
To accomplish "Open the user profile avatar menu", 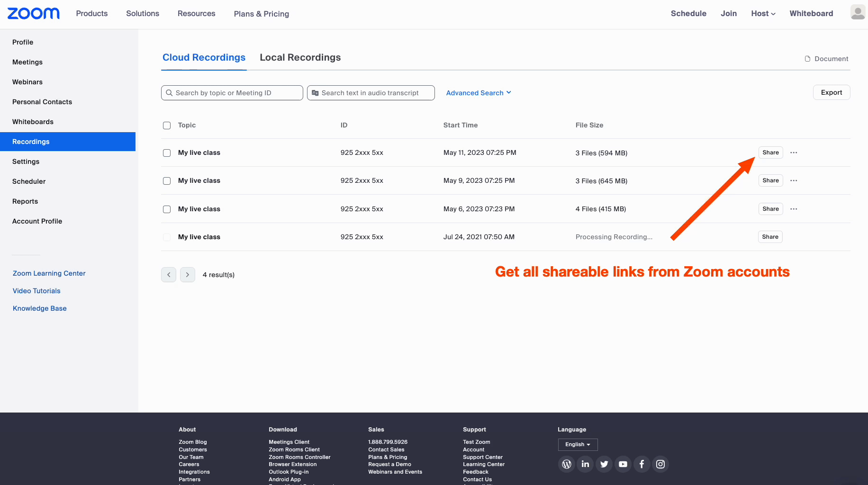I will (x=858, y=12).
